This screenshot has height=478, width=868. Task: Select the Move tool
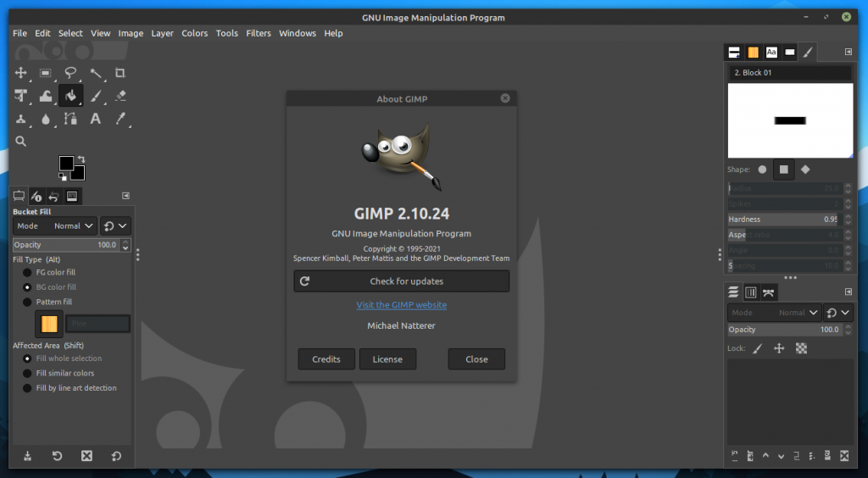pyautogui.click(x=21, y=73)
